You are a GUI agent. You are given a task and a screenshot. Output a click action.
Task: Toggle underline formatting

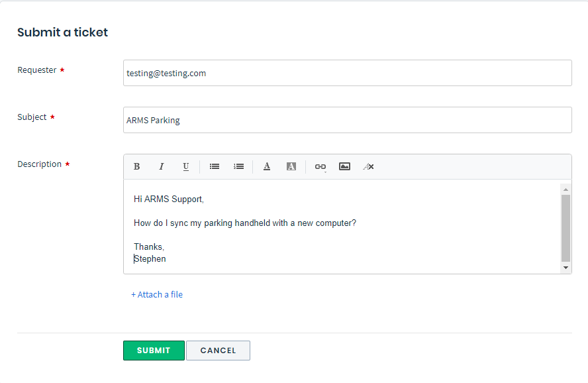tap(186, 166)
